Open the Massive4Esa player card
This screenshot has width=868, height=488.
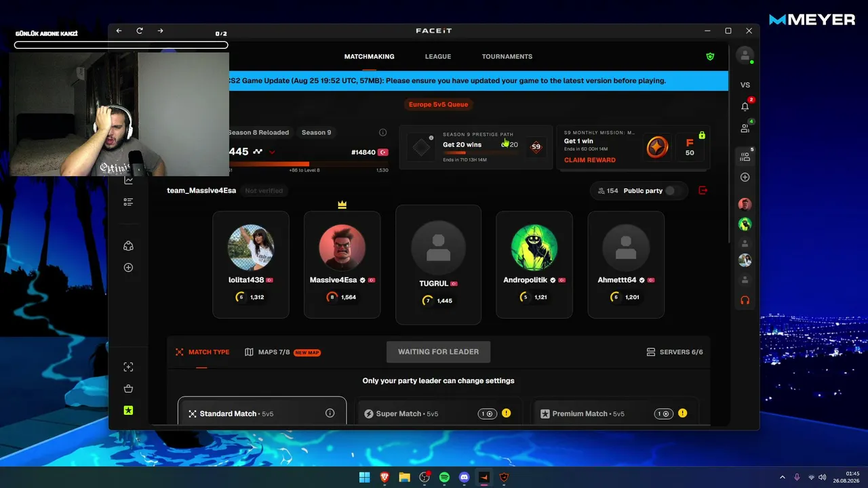click(342, 264)
